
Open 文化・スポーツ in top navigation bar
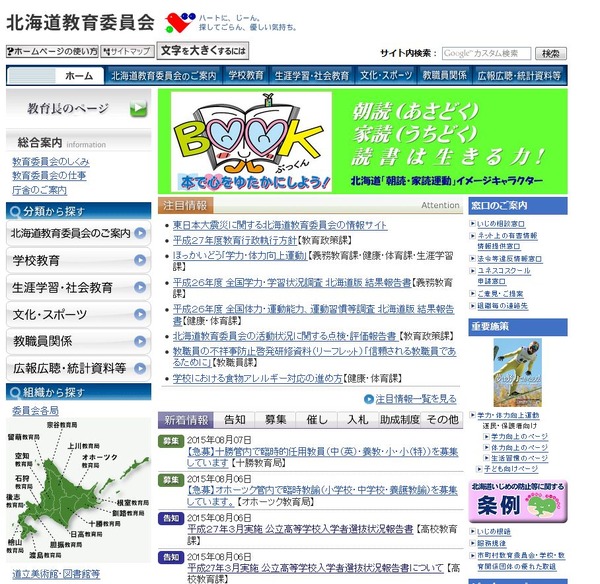[386, 75]
